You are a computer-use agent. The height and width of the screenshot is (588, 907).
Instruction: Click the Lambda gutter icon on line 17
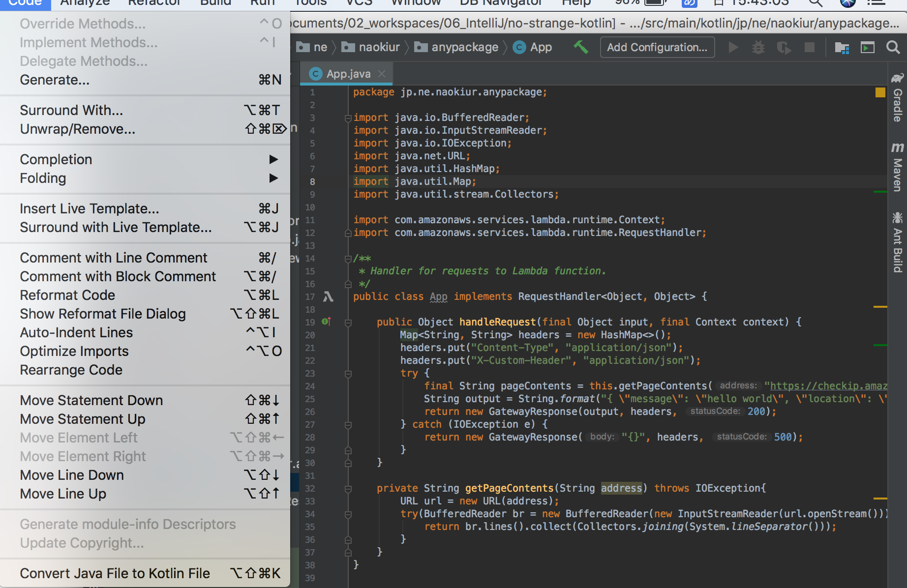tap(328, 296)
